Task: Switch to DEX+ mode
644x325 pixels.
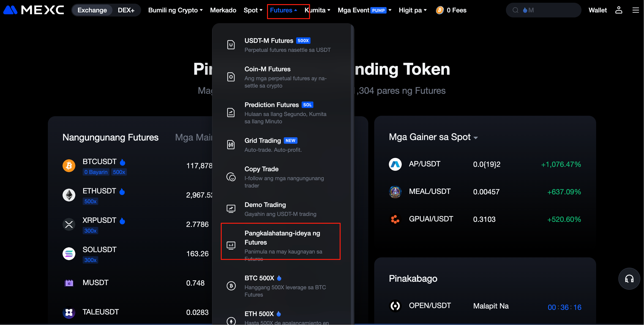Action: 126,10
